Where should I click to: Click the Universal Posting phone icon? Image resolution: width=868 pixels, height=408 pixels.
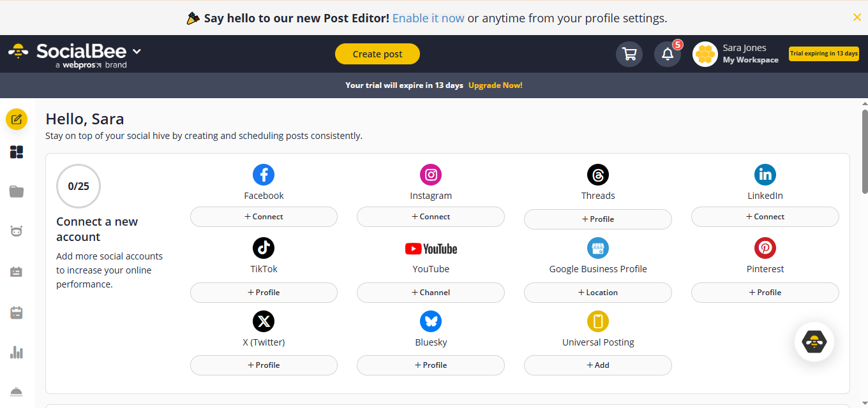tap(598, 321)
